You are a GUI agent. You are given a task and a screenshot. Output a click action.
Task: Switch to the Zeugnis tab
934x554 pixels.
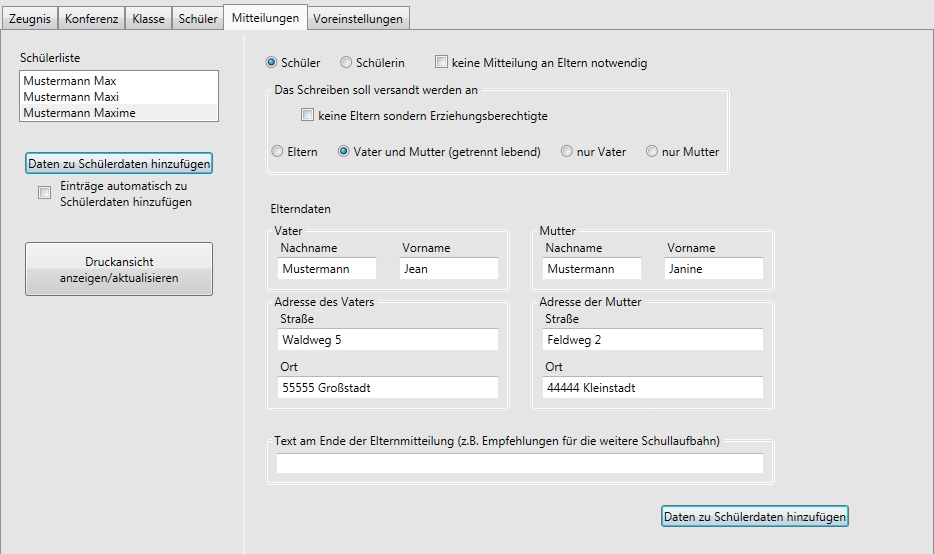click(x=29, y=19)
